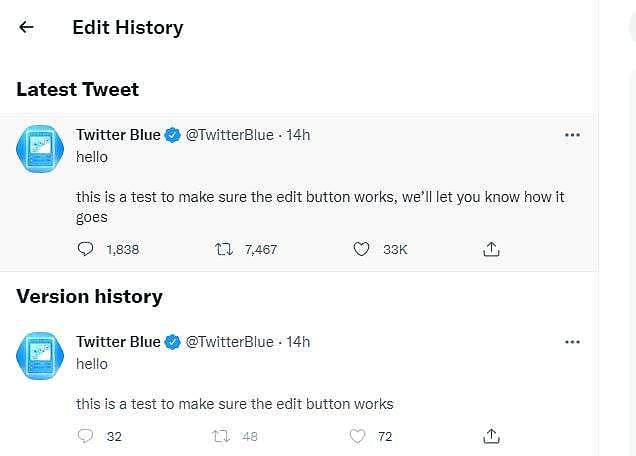The height and width of the screenshot is (456, 636).
Task: Open reply on the version history tweet
Action: click(x=86, y=436)
